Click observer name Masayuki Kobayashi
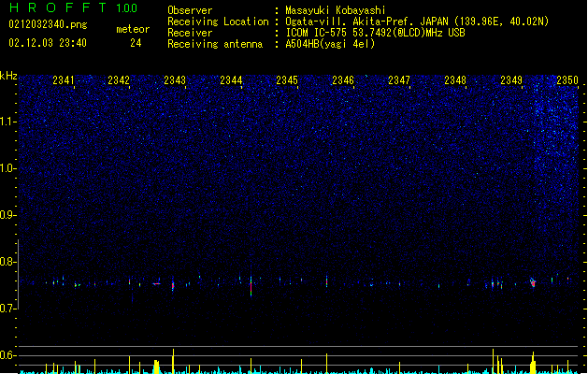The image size is (588, 374). [336, 10]
